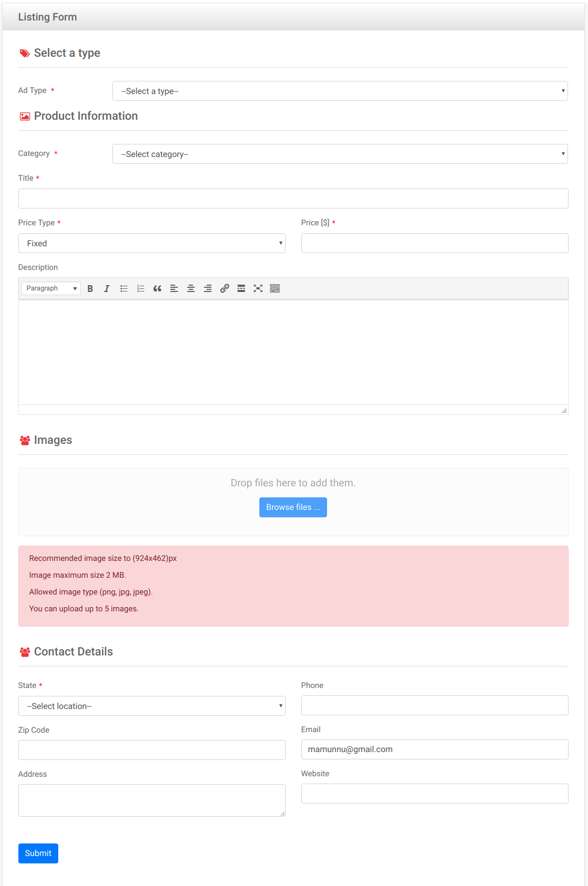Align description text to center
Image resolution: width=588 pixels, height=886 pixels.
pos(191,288)
